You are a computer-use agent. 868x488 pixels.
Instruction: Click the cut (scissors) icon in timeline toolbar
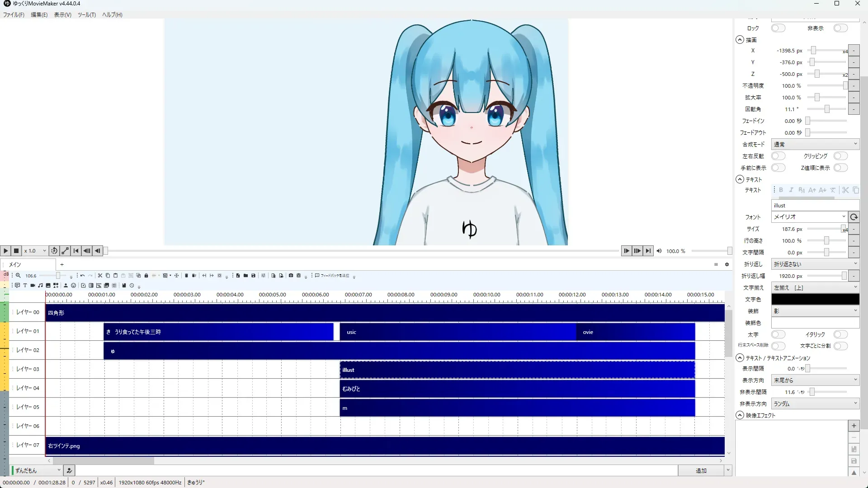coord(100,276)
